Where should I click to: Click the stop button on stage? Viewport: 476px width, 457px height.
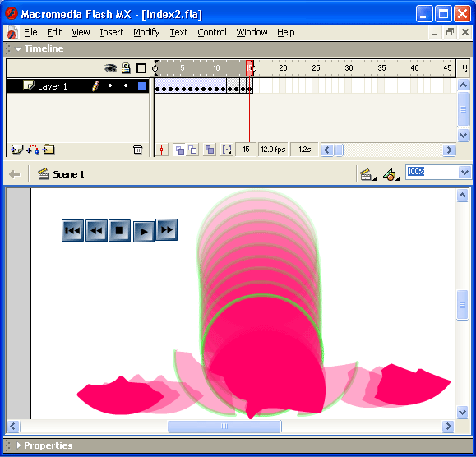[x=119, y=231]
